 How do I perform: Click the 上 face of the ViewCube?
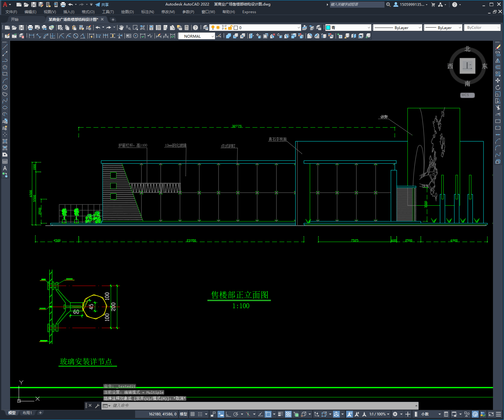coord(467,66)
